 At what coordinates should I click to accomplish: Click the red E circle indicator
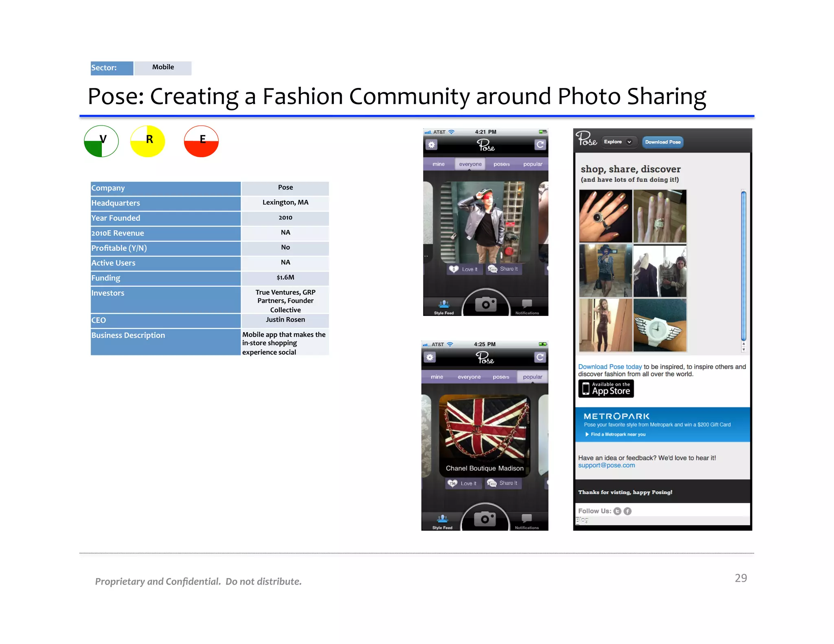click(x=201, y=141)
